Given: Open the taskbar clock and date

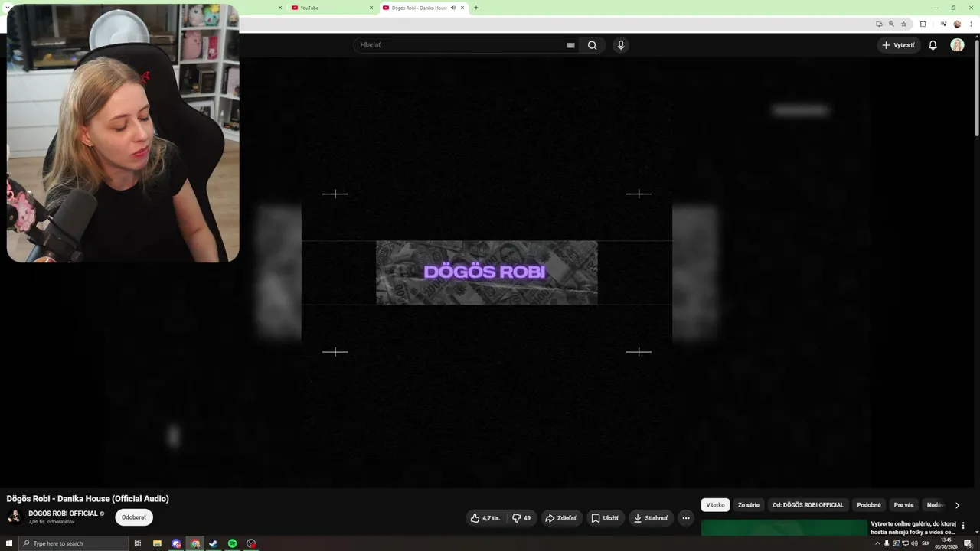Looking at the screenshot, I should tap(946, 543).
